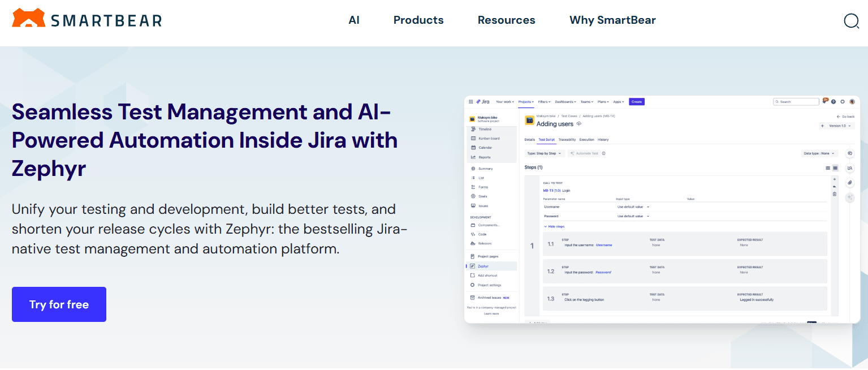Open the Resources menu
This screenshot has width=868, height=370.
click(506, 20)
